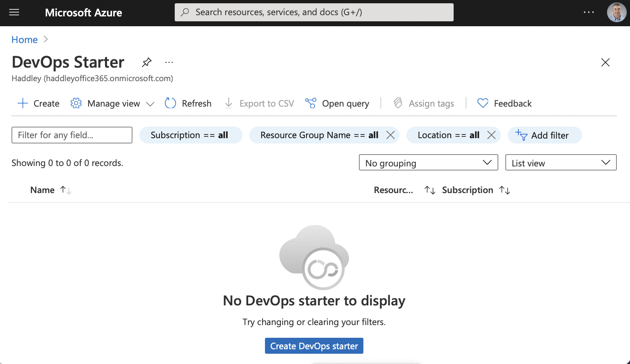This screenshot has width=630, height=364.
Task: Open the No grouping dropdown
Action: pyautogui.click(x=428, y=163)
